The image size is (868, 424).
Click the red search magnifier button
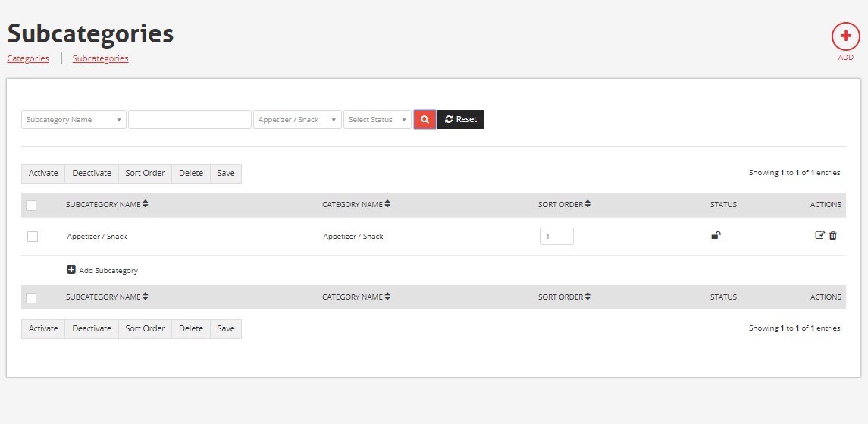[x=425, y=120]
